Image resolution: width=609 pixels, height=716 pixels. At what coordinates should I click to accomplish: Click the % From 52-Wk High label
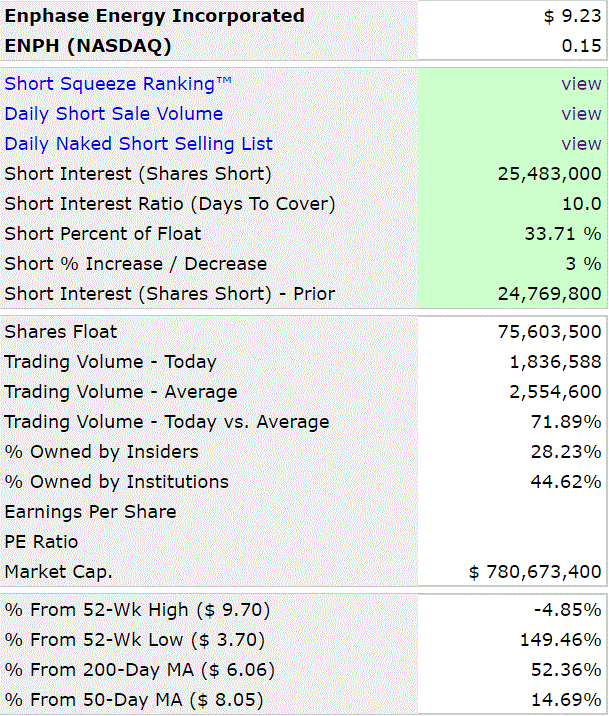coord(138,610)
